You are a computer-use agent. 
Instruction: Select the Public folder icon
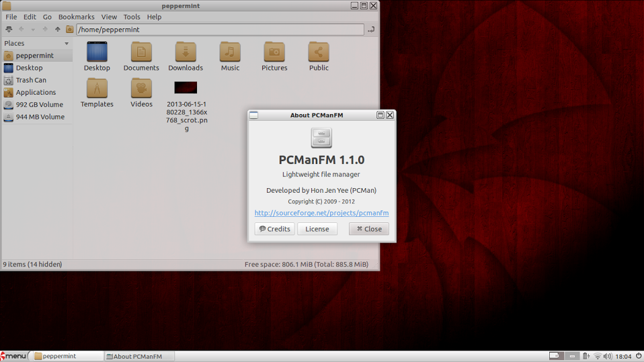tap(319, 52)
